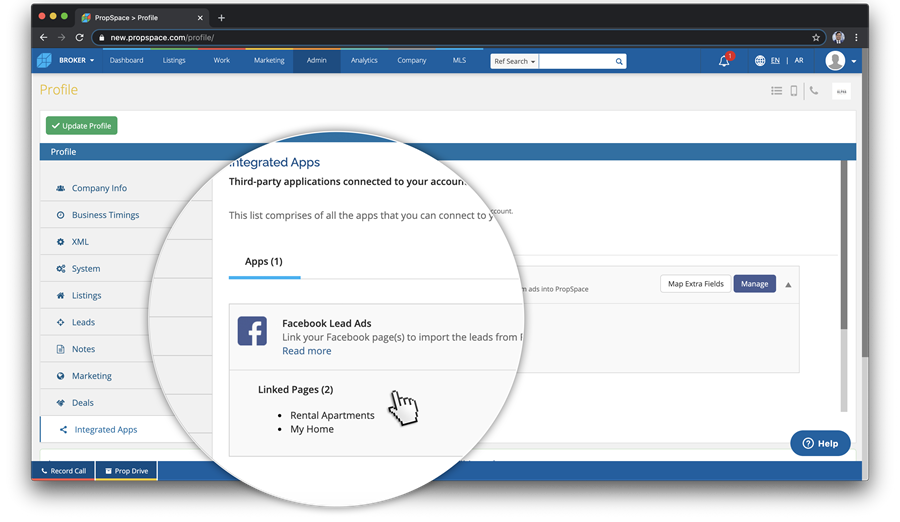Click the lock icon in address bar
The image size is (900, 522).
tap(102, 37)
